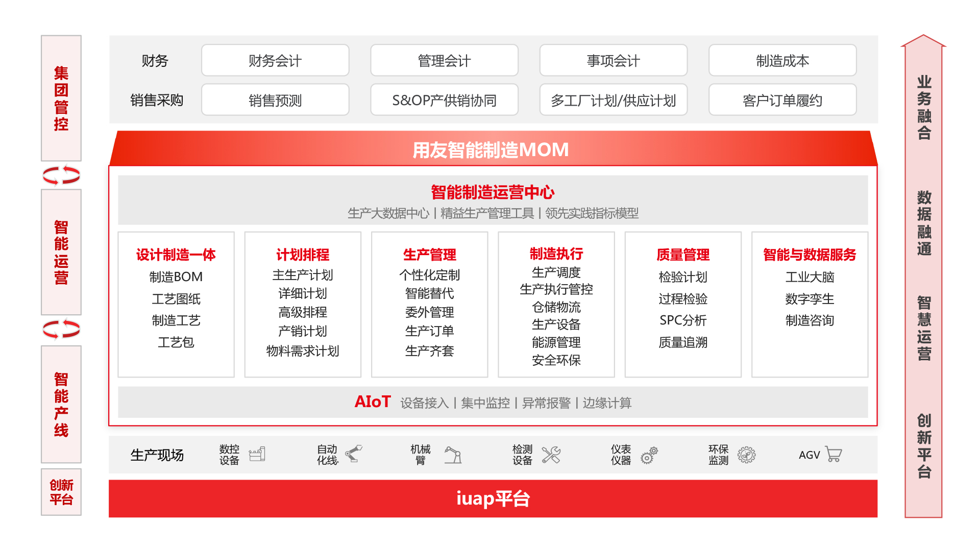Select the 管理会计 module
The width and height of the screenshot is (980, 551).
coord(444,60)
